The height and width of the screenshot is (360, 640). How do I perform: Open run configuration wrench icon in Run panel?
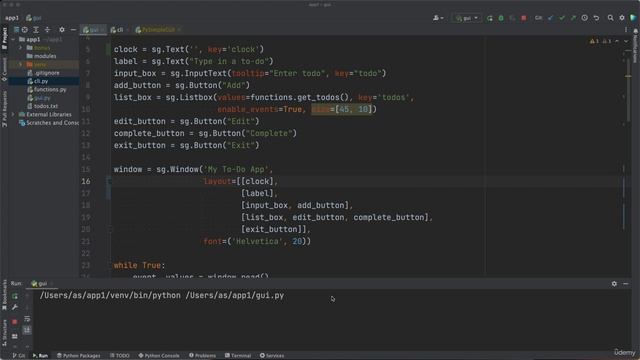click(x=15, y=307)
